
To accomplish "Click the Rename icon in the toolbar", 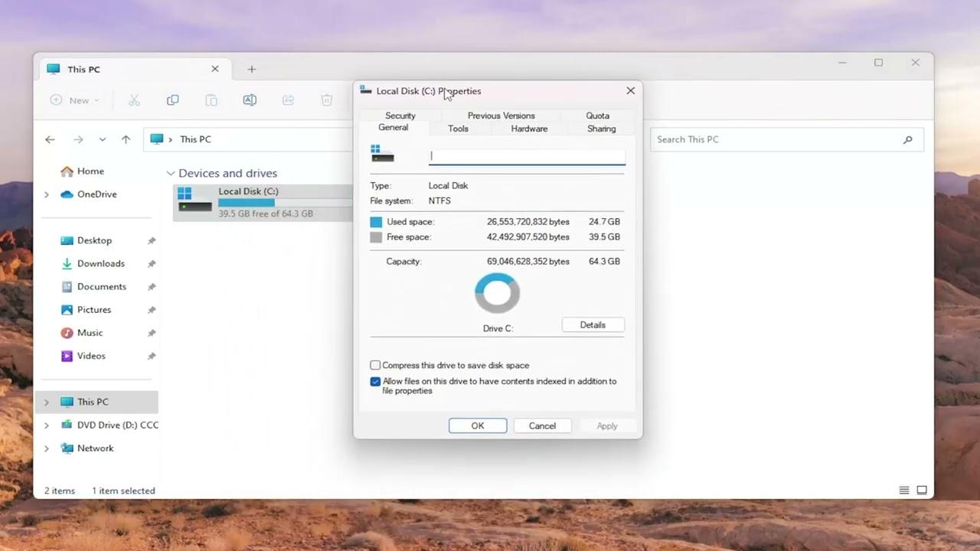I will 249,100.
